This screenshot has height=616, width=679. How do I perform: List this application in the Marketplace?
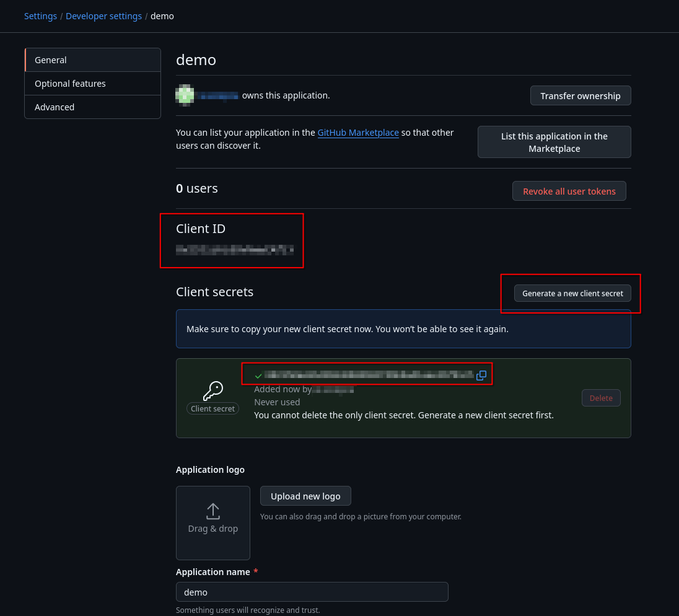click(x=554, y=142)
